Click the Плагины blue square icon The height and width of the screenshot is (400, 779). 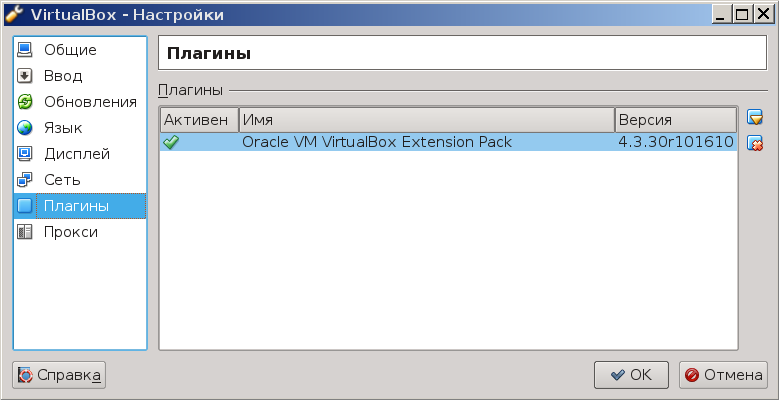pyautogui.click(x=24, y=206)
